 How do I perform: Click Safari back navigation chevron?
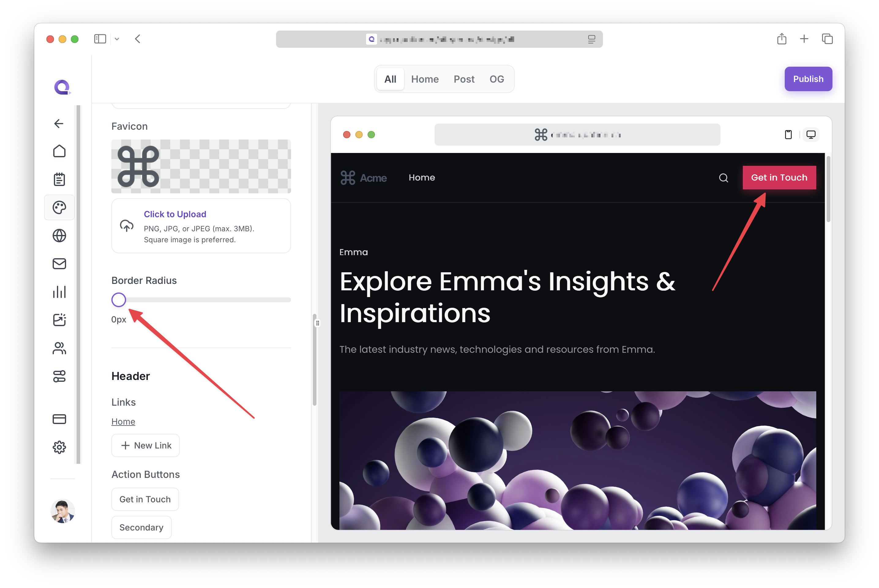coord(138,39)
